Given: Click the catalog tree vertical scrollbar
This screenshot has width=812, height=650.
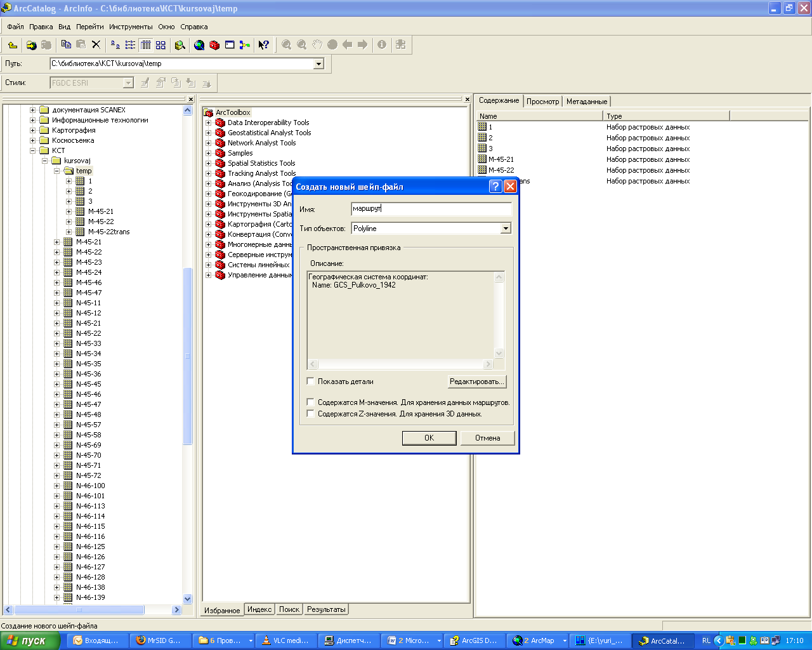Looking at the screenshot, I should (x=187, y=355).
